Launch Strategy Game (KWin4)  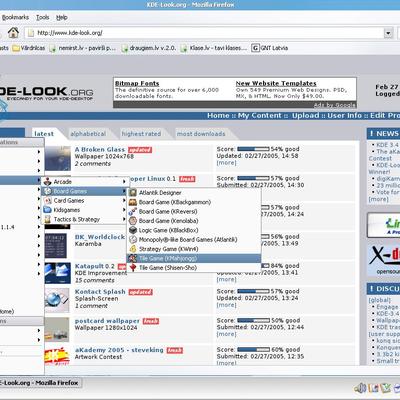[x=194, y=249]
